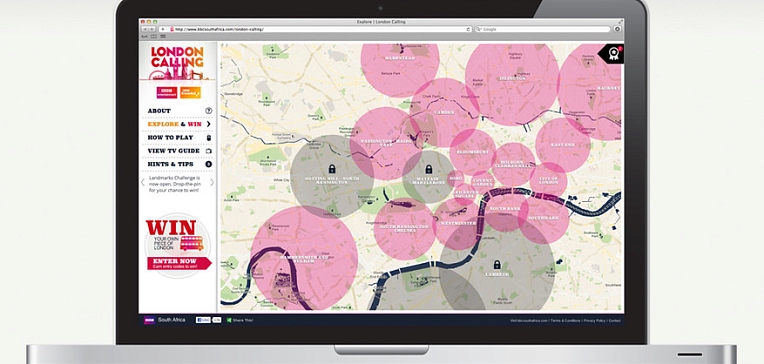Click the lock icon on Mayfair Marylebone

click(429, 169)
